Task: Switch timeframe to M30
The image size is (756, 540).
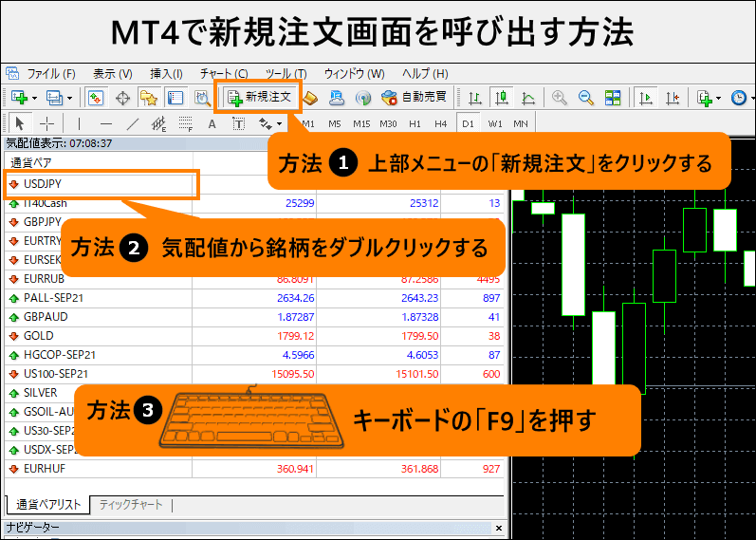Action: coord(388,124)
